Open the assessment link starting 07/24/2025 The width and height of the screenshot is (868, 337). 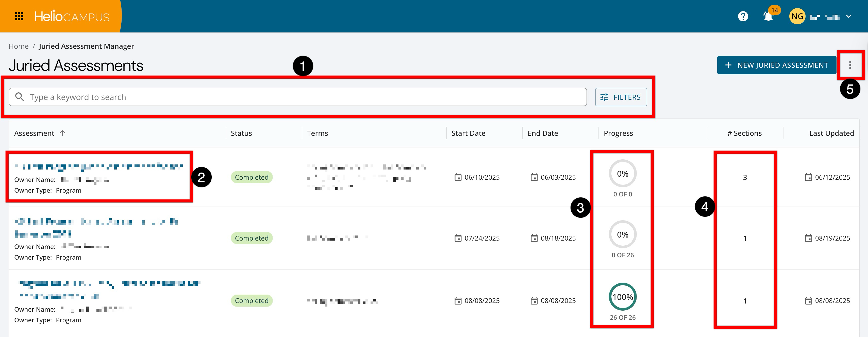[96, 227]
